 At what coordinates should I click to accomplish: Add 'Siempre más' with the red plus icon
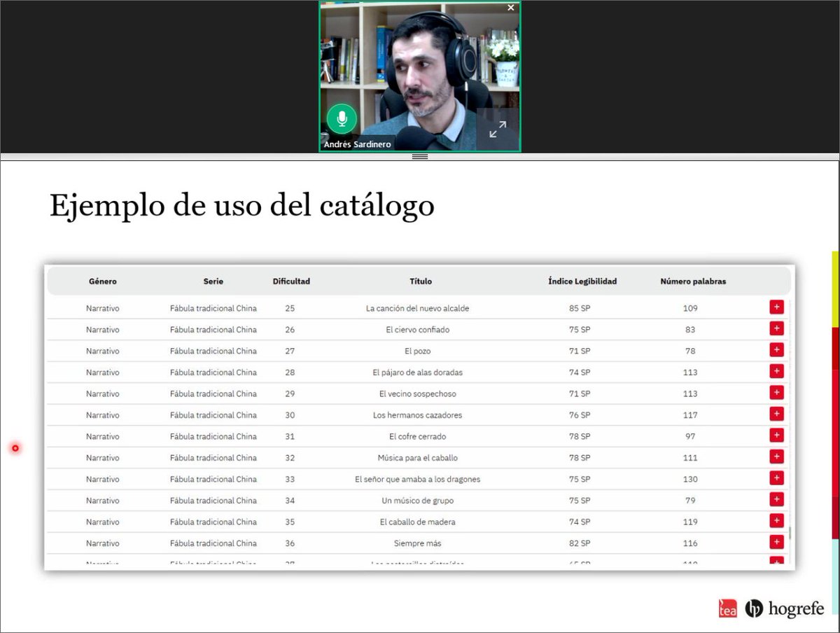(x=776, y=542)
